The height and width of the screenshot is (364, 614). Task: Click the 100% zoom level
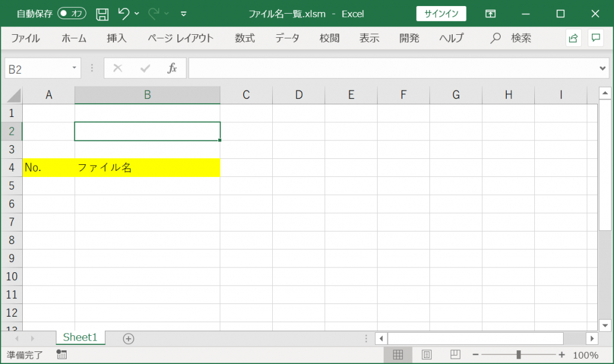pos(585,356)
